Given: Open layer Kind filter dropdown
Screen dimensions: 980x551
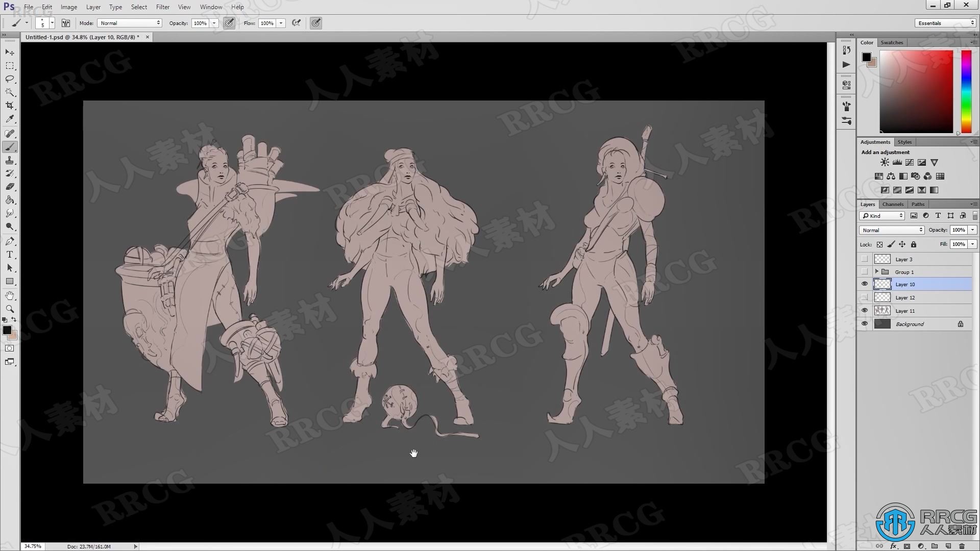Looking at the screenshot, I should point(883,216).
